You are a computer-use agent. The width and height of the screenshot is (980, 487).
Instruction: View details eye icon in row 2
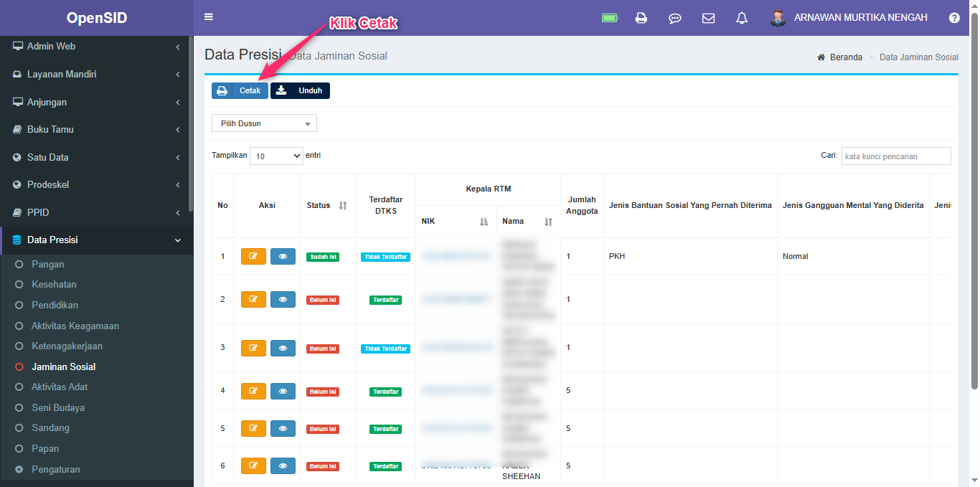coord(283,299)
